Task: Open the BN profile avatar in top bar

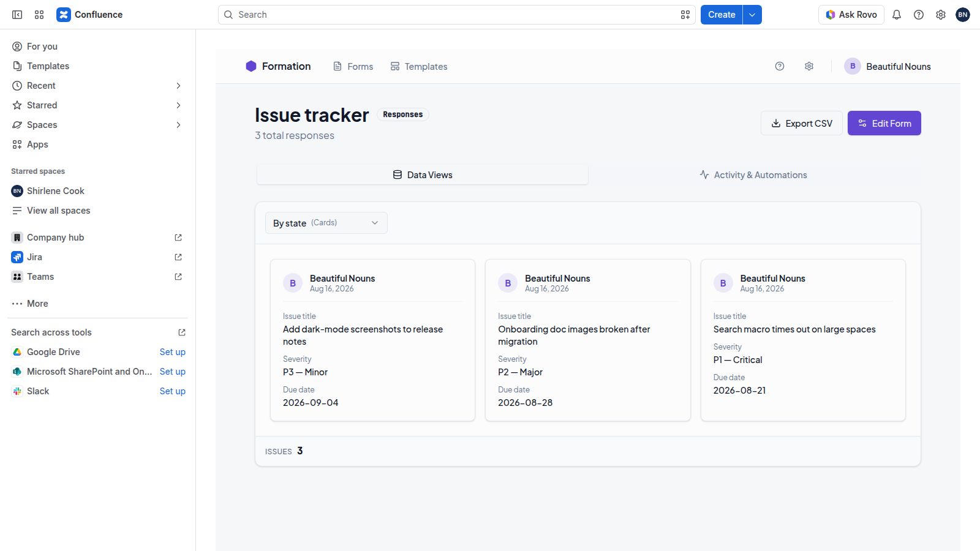Action: click(963, 15)
